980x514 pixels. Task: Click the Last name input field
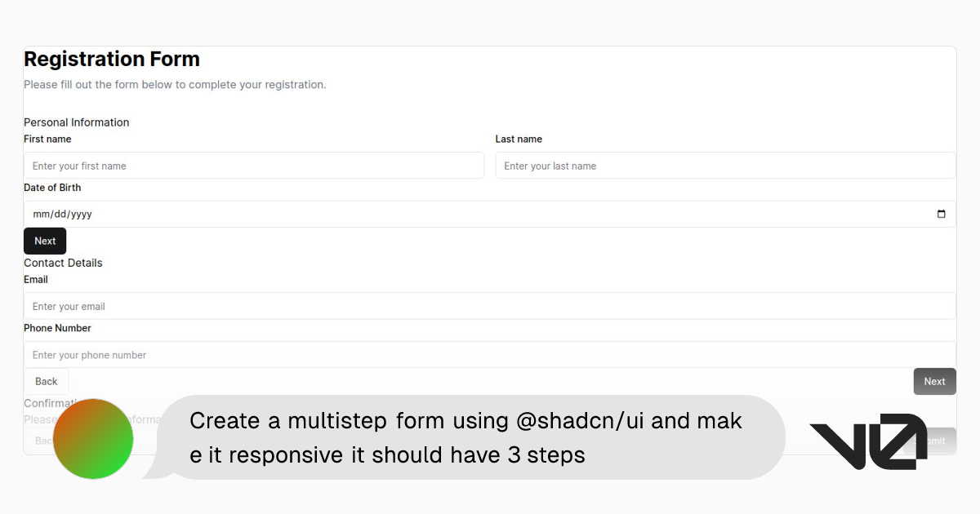(x=725, y=165)
